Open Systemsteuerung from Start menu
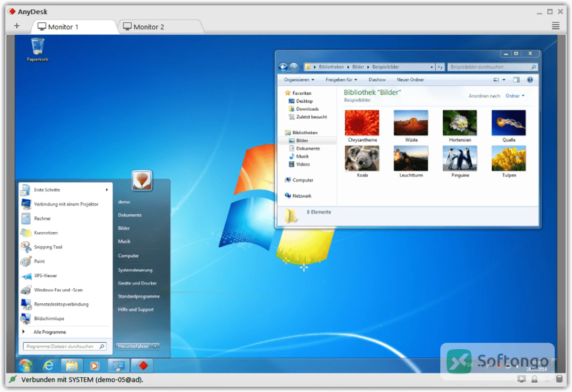 pyautogui.click(x=135, y=270)
